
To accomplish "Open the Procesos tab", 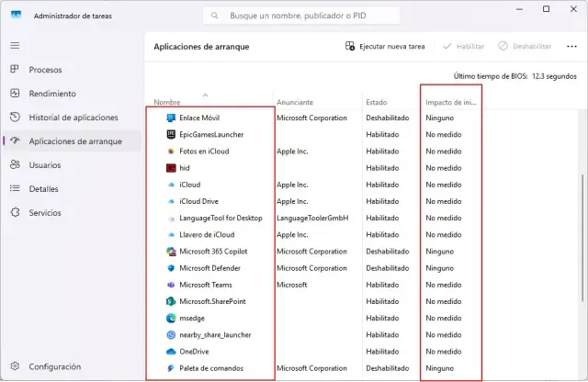I will coord(44,70).
